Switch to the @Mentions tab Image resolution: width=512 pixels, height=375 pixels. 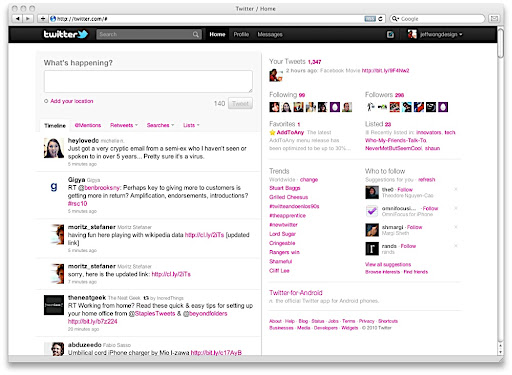pos(88,125)
